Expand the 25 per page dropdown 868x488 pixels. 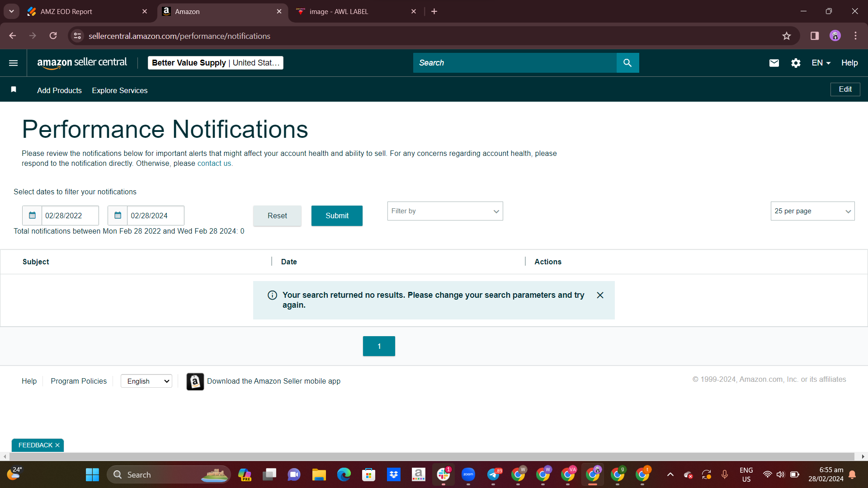tap(812, 211)
